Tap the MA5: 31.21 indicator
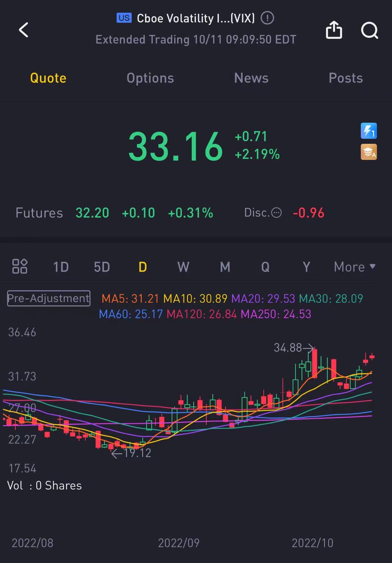This screenshot has width=392, height=563. click(130, 299)
